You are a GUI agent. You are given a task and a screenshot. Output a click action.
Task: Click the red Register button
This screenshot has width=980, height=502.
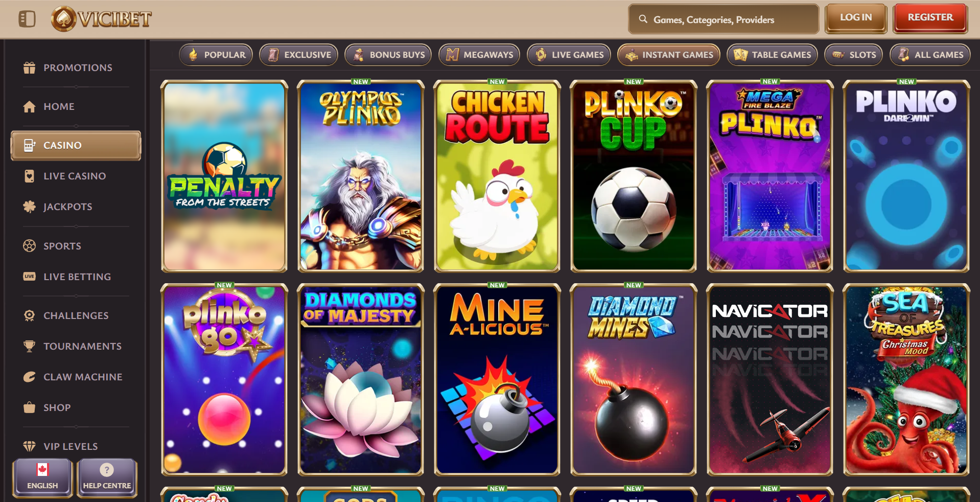tap(930, 18)
